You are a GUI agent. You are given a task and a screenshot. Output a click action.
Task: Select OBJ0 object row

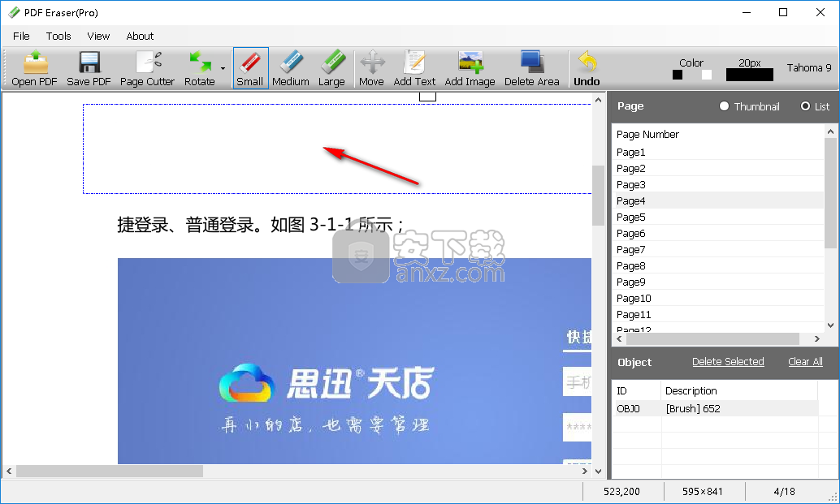[x=715, y=408]
